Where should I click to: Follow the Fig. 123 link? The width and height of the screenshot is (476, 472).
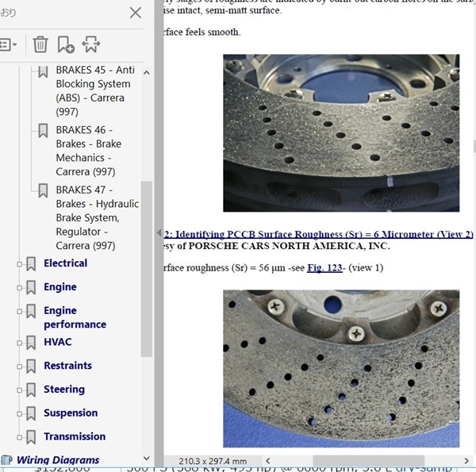pos(324,268)
